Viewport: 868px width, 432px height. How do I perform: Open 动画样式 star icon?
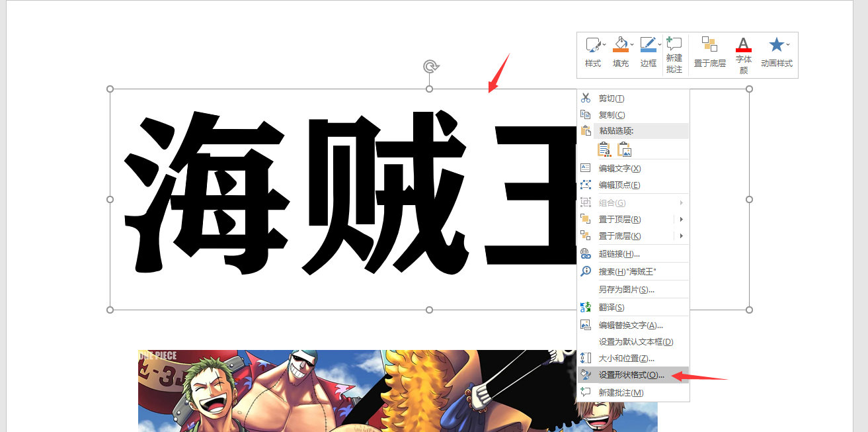click(775, 44)
